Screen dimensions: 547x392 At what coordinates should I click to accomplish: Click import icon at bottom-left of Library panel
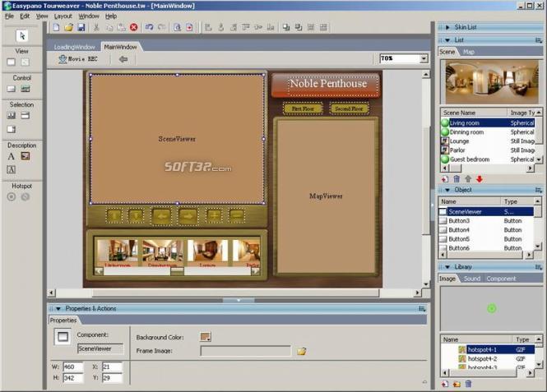(445, 384)
